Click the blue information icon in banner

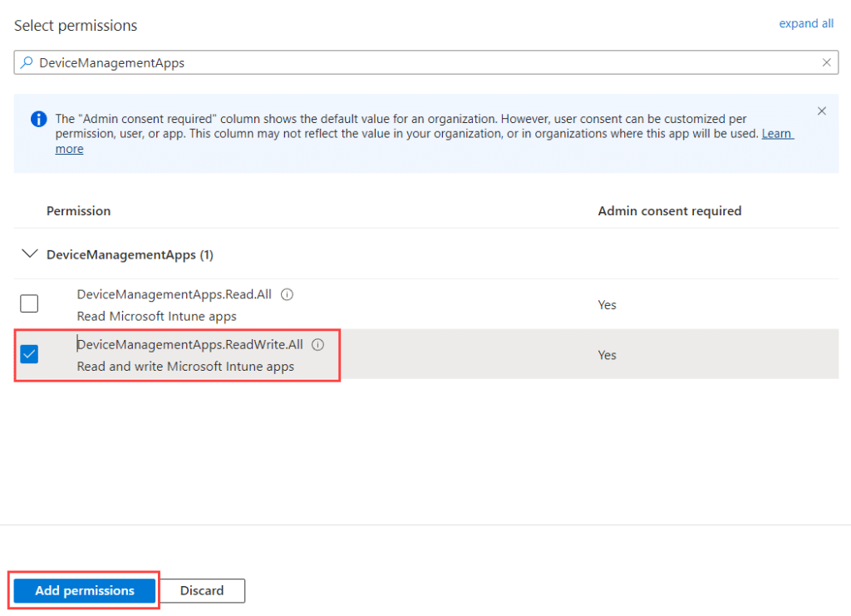click(38, 119)
